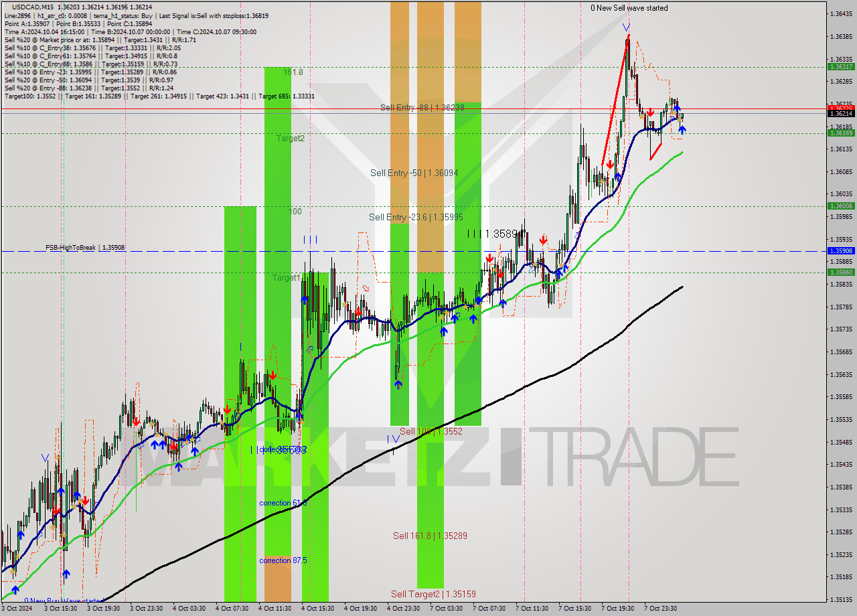Click the 'correction 61.8' label
This screenshot has width=857, height=616.
pos(283,502)
